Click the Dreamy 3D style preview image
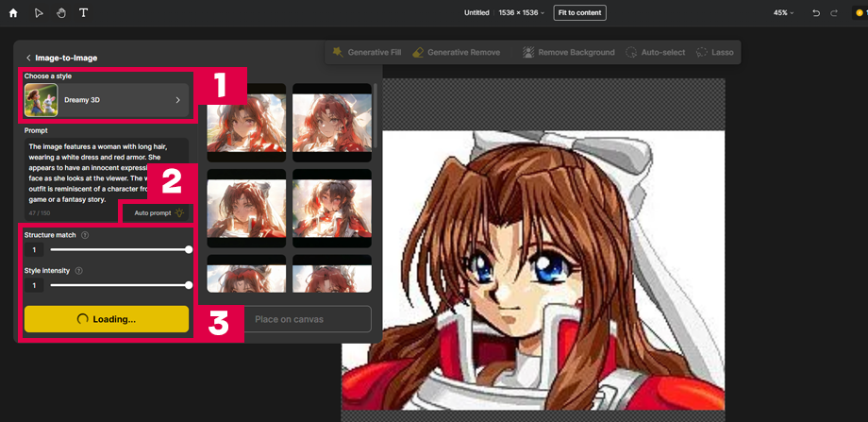Image resolution: width=868 pixels, height=422 pixels. [41, 100]
